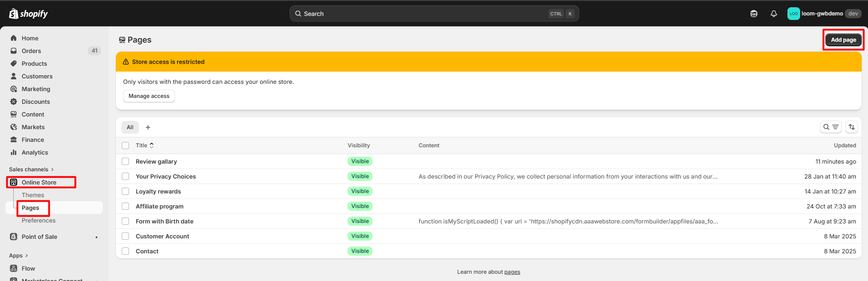Click the sort pages arrows icon
The image size is (868, 281).
851,127
